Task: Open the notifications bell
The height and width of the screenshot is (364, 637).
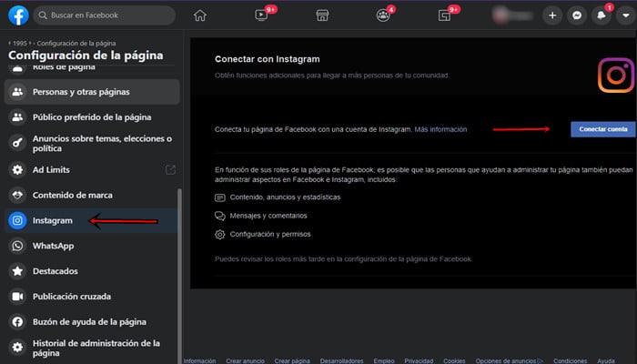Action: coord(602,15)
